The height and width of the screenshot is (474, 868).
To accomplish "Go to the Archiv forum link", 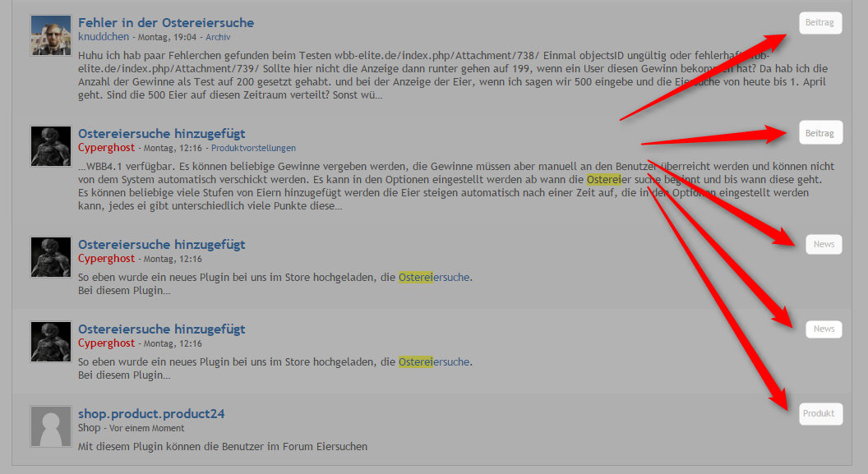I will click(218, 37).
